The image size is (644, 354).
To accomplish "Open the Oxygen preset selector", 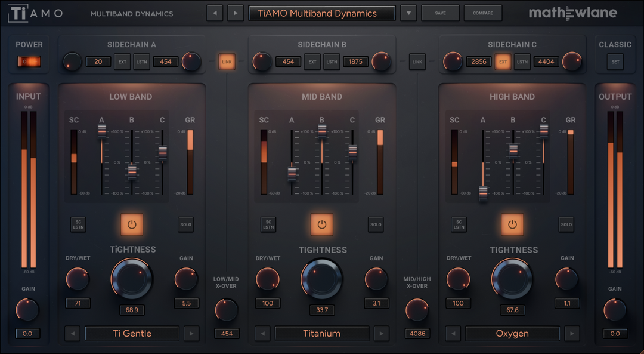I will click(x=512, y=334).
